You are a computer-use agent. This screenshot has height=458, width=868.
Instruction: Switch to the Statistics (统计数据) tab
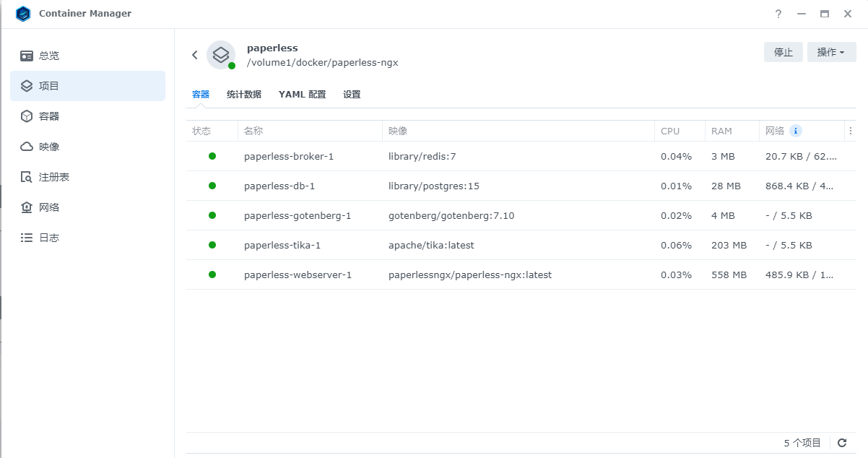(x=244, y=95)
